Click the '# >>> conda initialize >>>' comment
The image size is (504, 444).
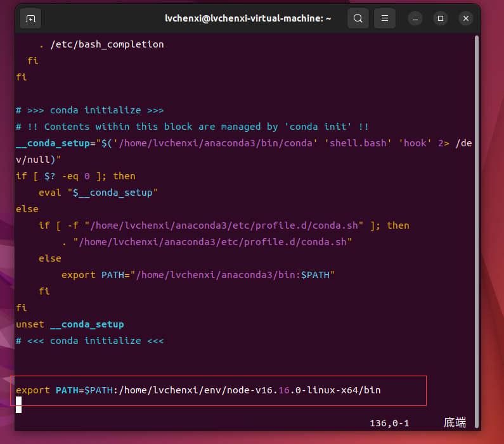tap(90, 110)
